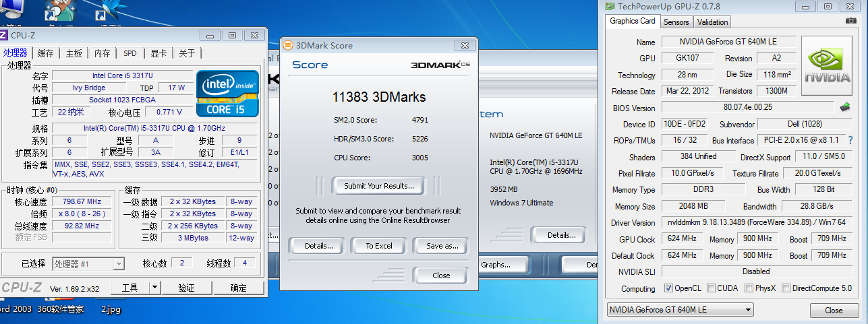
Task: Toggle the OpenCL checkbox in GPU-Z
Action: point(668,288)
